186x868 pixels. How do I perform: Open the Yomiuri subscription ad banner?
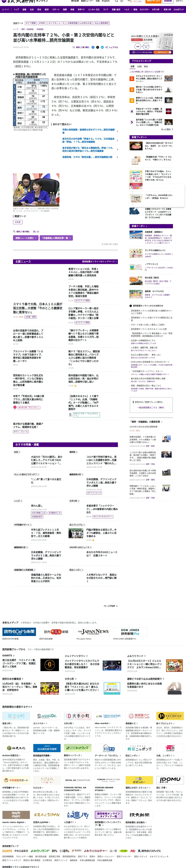(x=152, y=43)
